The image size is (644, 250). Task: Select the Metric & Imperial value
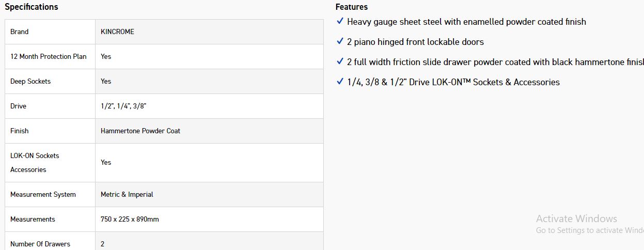point(127,195)
